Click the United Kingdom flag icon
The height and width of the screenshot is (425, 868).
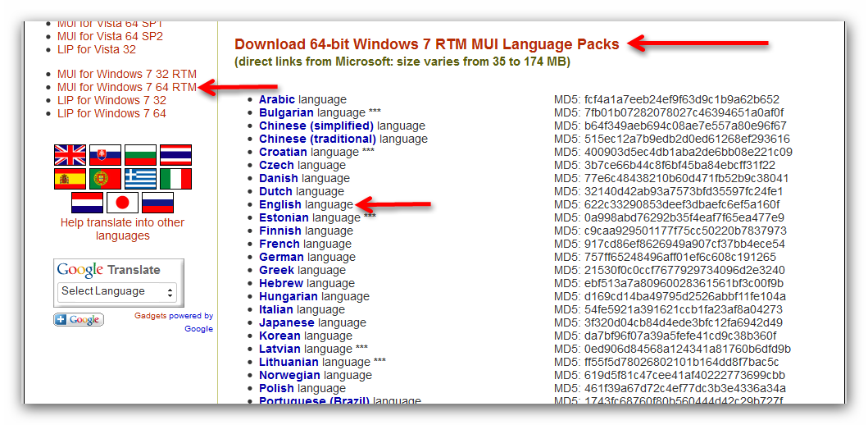click(70, 154)
